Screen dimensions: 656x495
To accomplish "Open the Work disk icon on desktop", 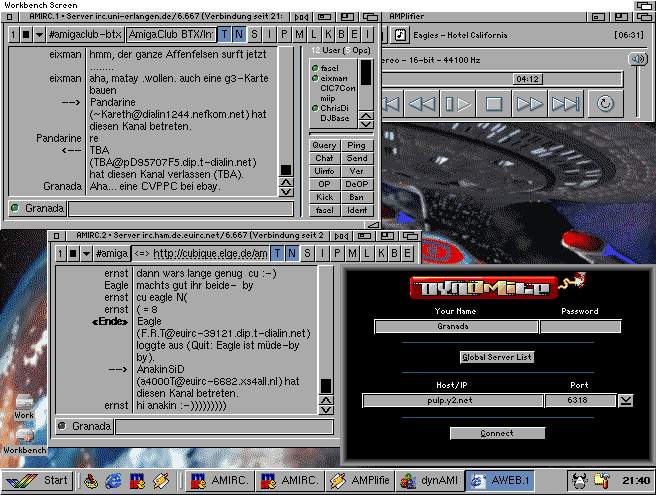I will click(24, 402).
